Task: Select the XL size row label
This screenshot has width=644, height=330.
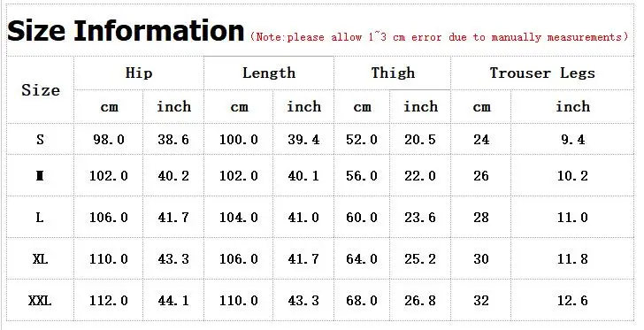Action: tap(41, 259)
